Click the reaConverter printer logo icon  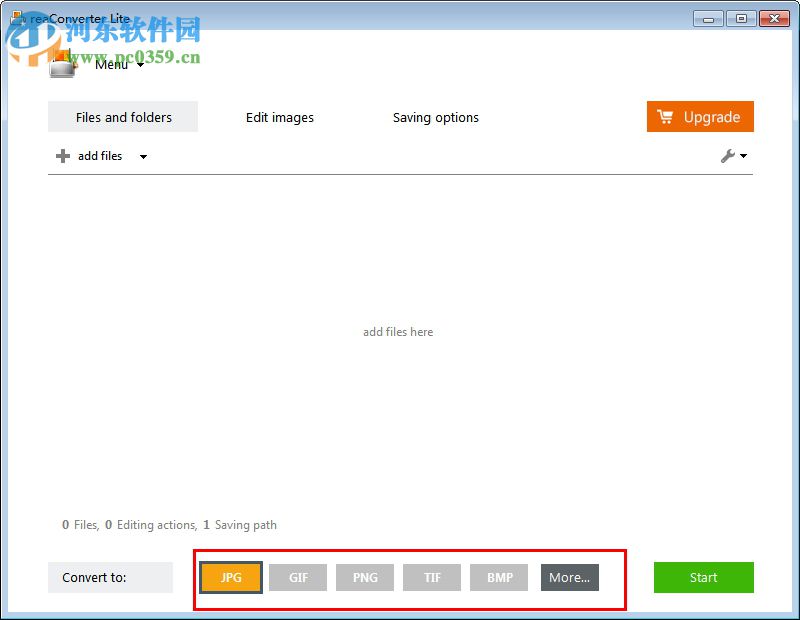(63, 65)
